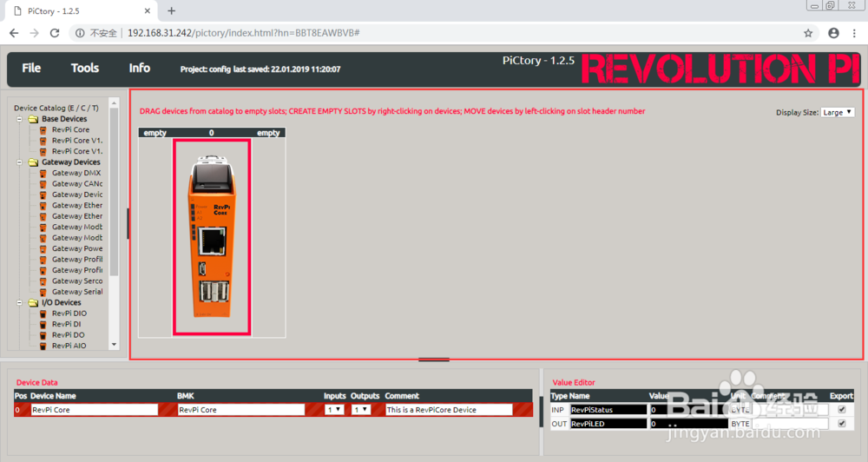Viewport: 868px width, 462px height.
Task: Click the slot header number 0
Action: pyautogui.click(x=212, y=133)
